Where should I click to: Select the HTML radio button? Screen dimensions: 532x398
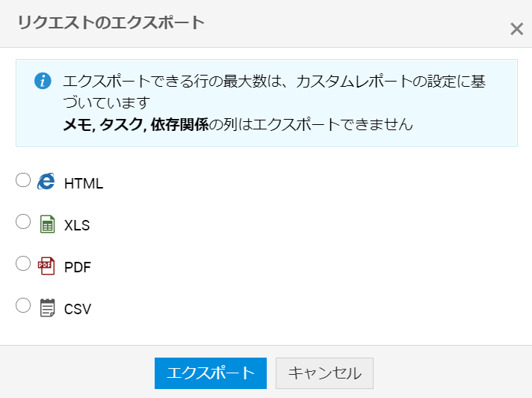pyautogui.click(x=23, y=180)
